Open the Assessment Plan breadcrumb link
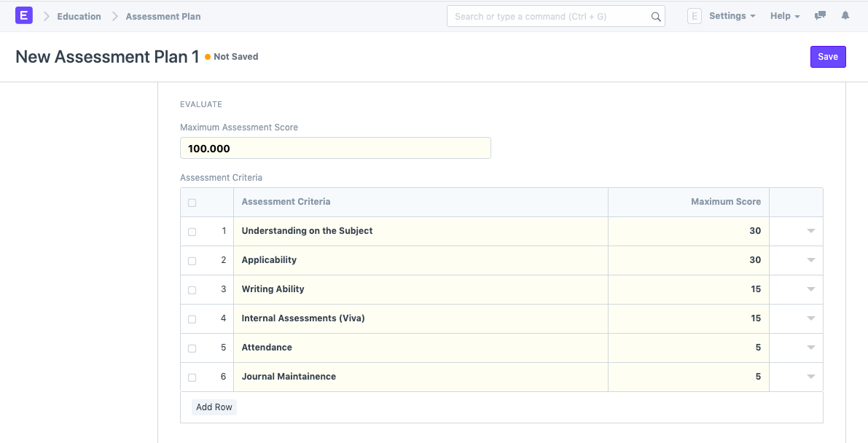 point(163,16)
